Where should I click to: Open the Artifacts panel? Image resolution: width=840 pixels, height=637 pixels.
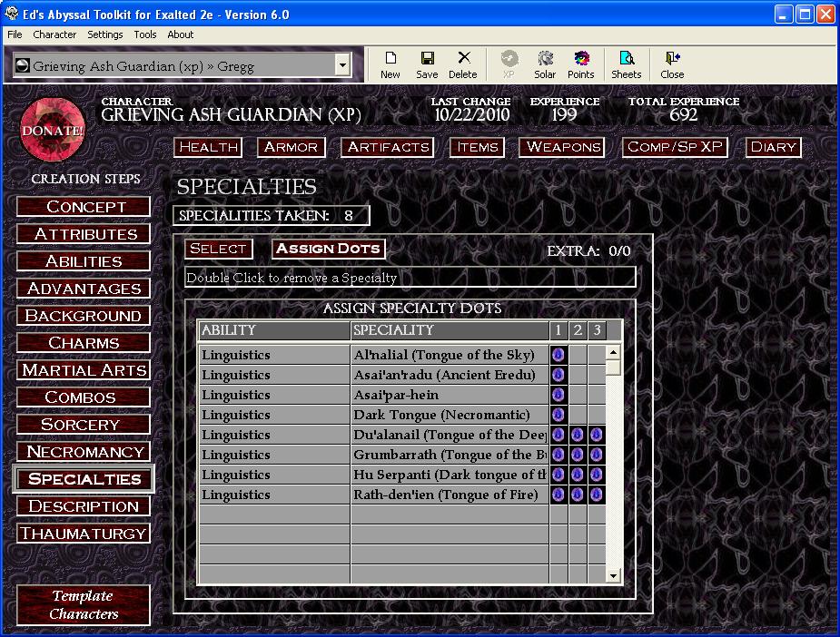[388, 147]
